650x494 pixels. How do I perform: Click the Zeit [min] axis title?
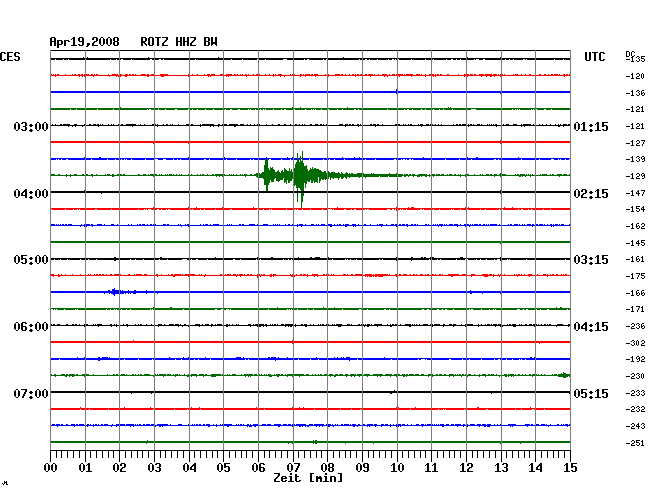(308, 478)
